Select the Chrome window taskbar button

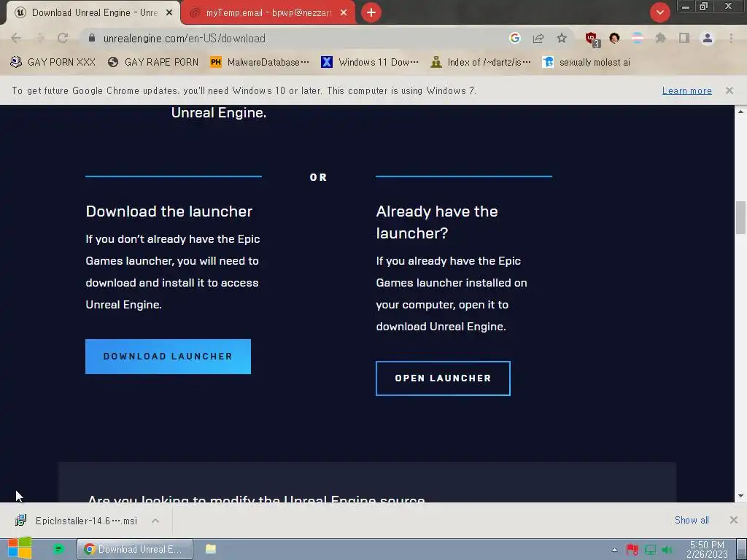[x=135, y=549]
